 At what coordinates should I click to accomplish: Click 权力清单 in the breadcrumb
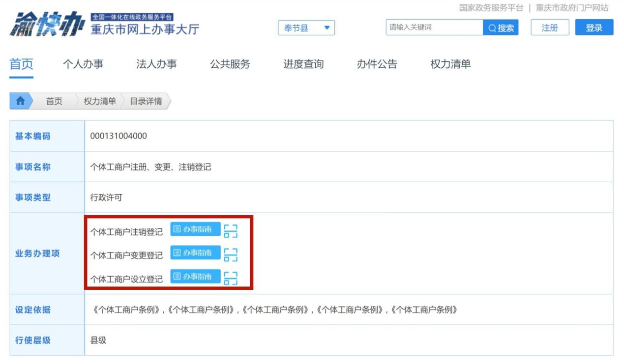point(100,101)
